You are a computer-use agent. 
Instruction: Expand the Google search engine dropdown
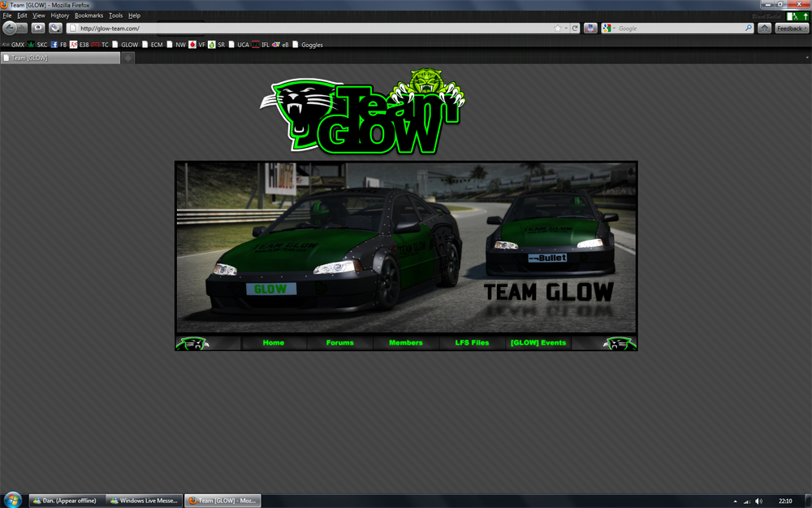click(608, 28)
